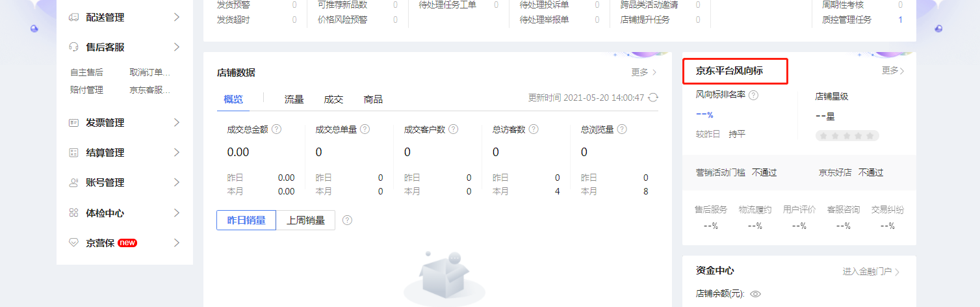The image size is (980, 307).
Task: Toggle 店铺余额 visibility eye icon
Action: [755, 293]
